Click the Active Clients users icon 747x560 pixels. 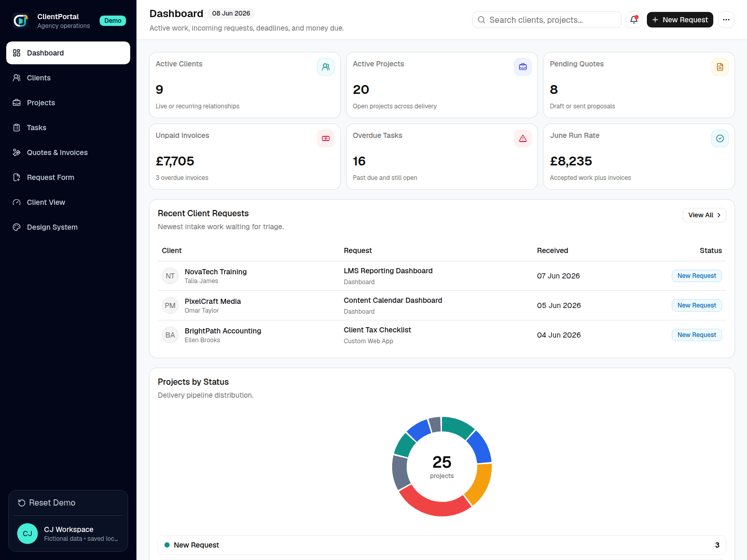pos(326,67)
